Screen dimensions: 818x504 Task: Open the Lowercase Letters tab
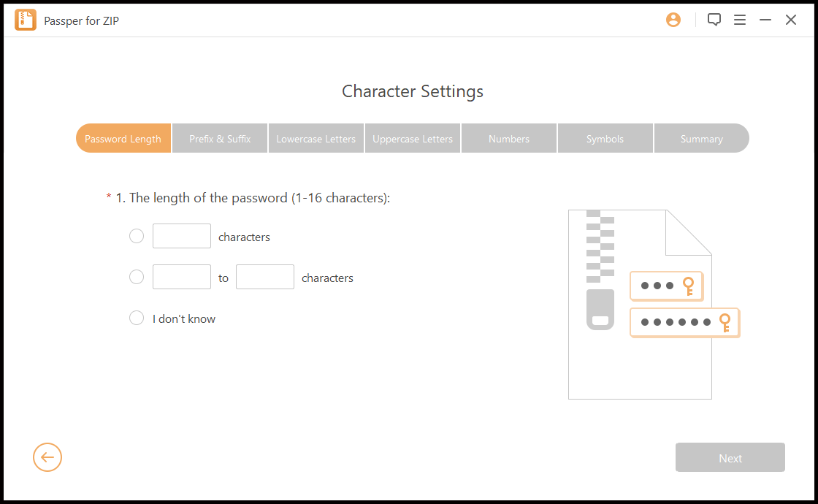tap(316, 138)
